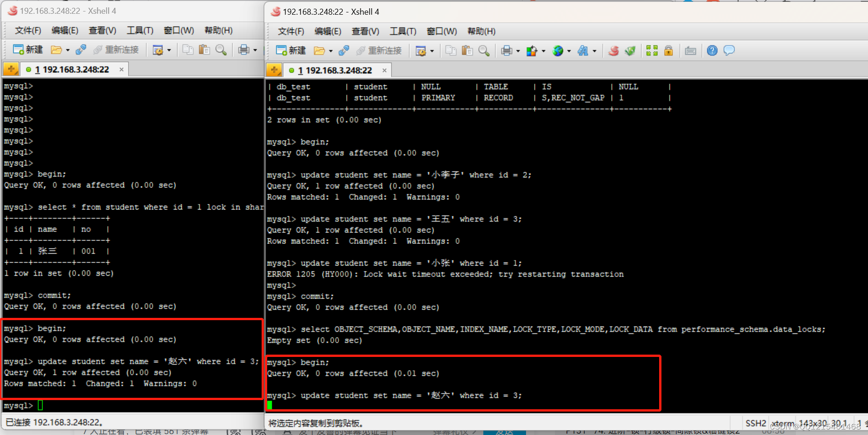Expand the Print dropdown arrow in right window
868x435 pixels.
[518, 51]
